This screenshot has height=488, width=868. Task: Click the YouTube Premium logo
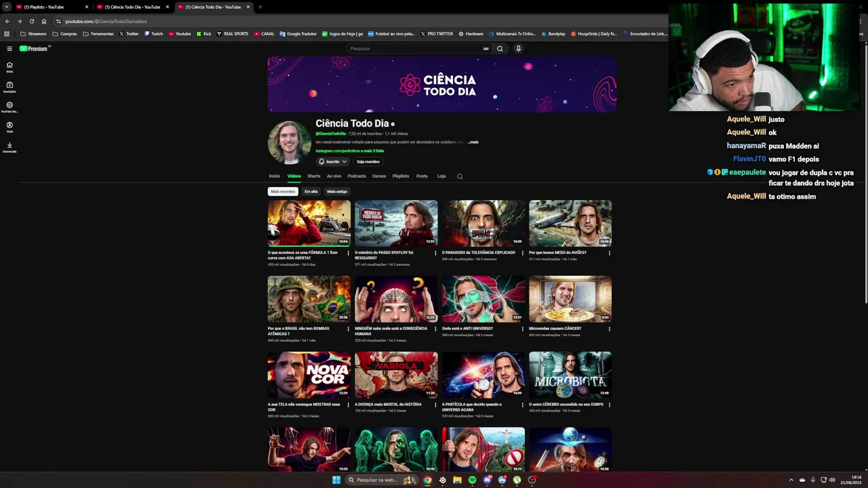pyautogui.click(x=35, y=49)
